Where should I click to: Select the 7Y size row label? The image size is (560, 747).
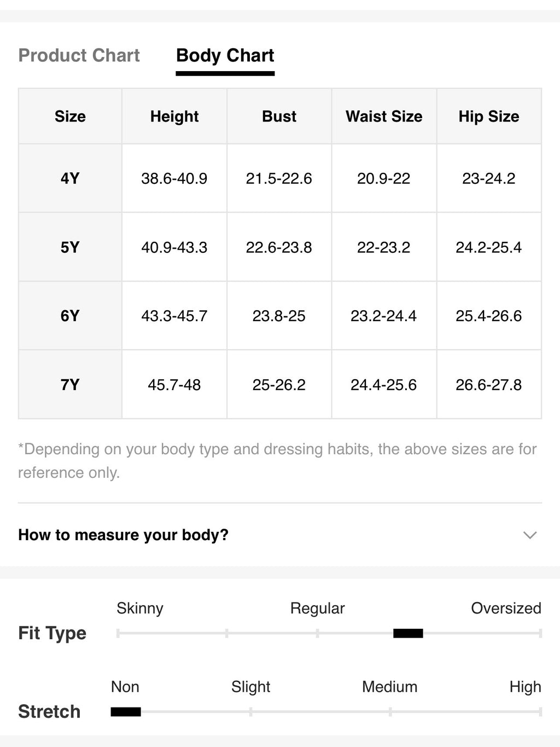tap(70, 385)
